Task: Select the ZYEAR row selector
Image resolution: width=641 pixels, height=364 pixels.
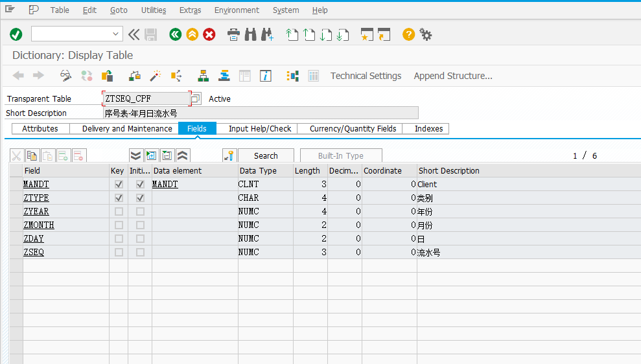Action: pyautogui.click(x=16, y=212)
